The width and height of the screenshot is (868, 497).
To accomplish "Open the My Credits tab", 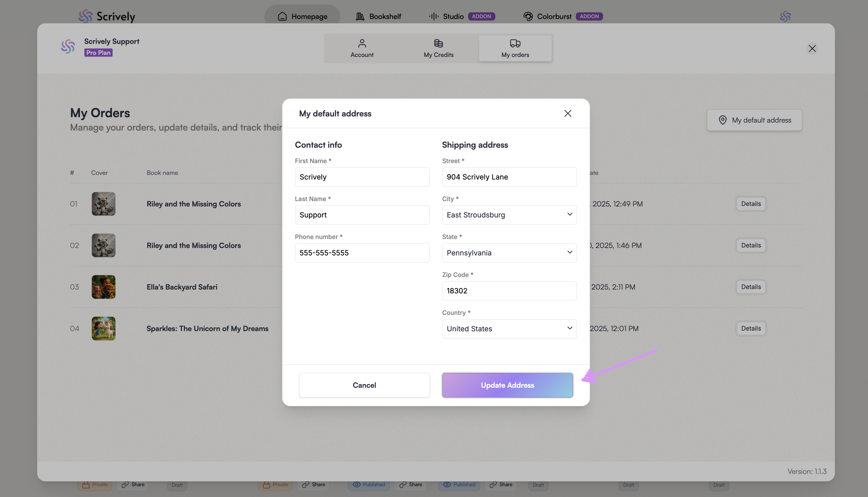I will click(438, 48).
